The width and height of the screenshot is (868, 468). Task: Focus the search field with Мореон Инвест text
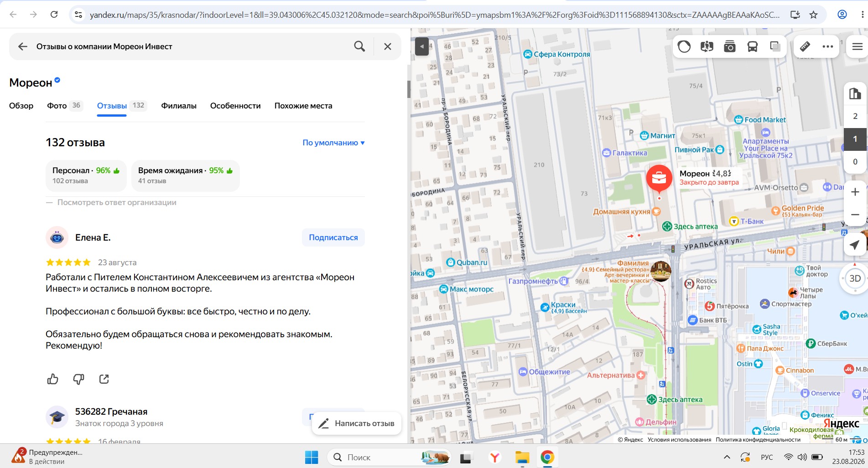192,46
